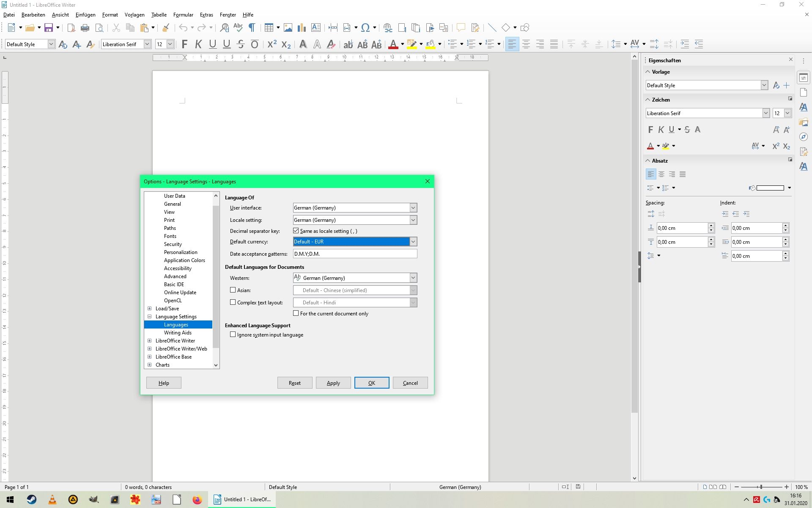Justify text icon in formatting toolbar
The width and height of the screenshot is (812, 508).
(554, 44)
